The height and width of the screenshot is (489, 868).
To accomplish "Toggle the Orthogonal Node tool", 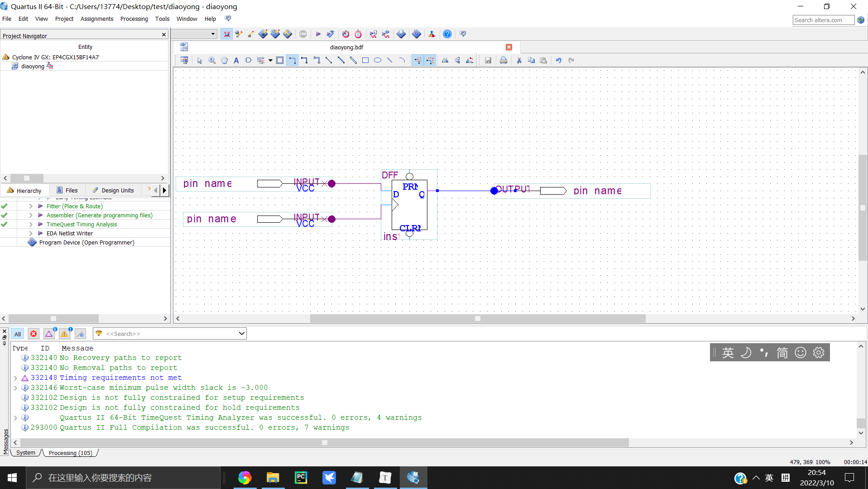I will [x=292, y=60].
